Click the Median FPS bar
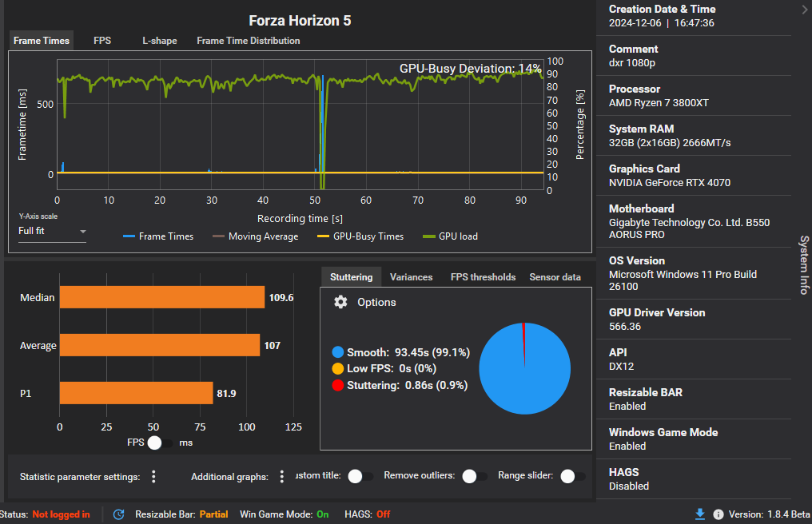 (x=162, y=297)
